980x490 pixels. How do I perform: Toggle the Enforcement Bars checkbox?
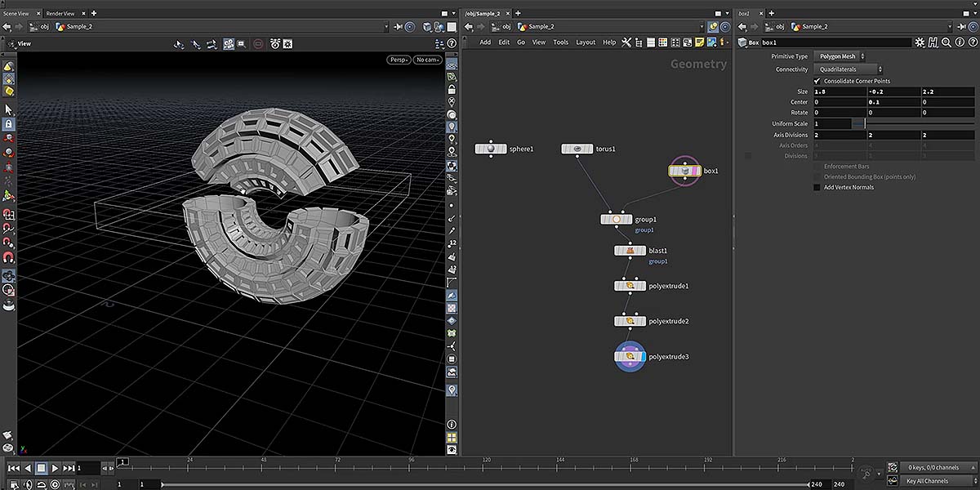817,166
